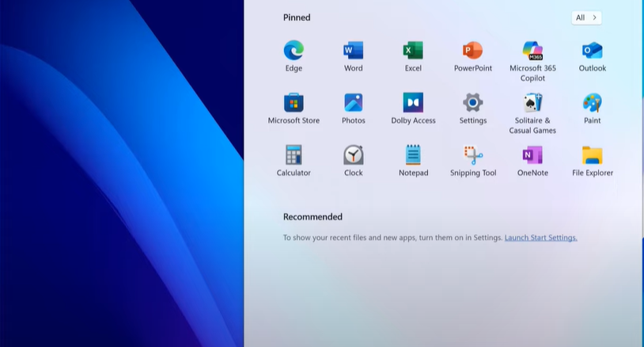Open the Microsoft Store icon
The image size is (644, 347).
[x=294, y=103]
